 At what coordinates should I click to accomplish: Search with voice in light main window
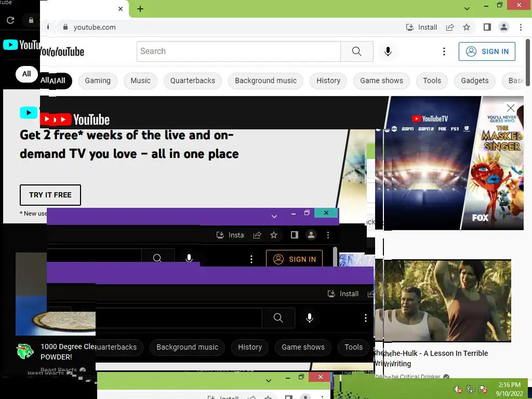(x=388, y=51)
